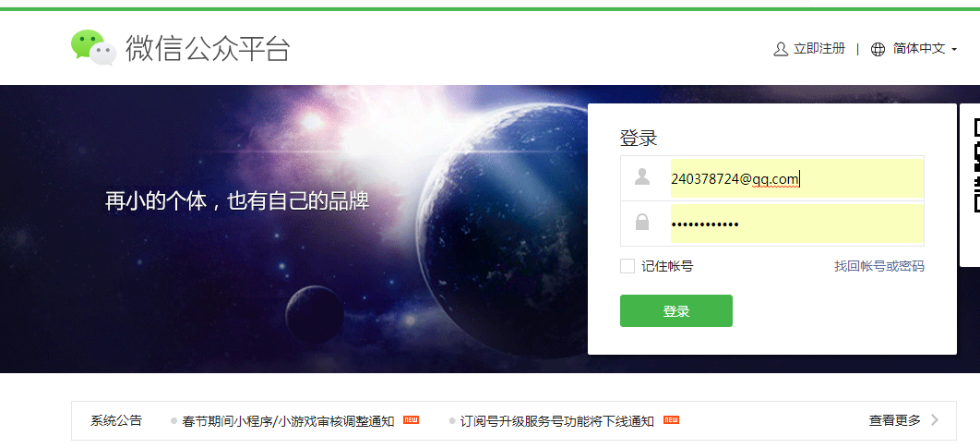Click the password input field
The width and height of the screenshot is (980, 448).
797,224
